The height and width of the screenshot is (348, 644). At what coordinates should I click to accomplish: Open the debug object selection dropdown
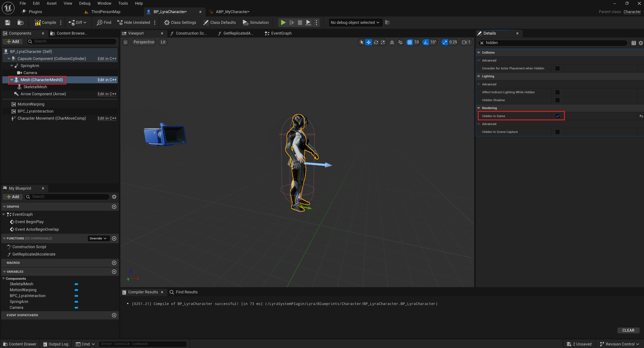point(355,23)
